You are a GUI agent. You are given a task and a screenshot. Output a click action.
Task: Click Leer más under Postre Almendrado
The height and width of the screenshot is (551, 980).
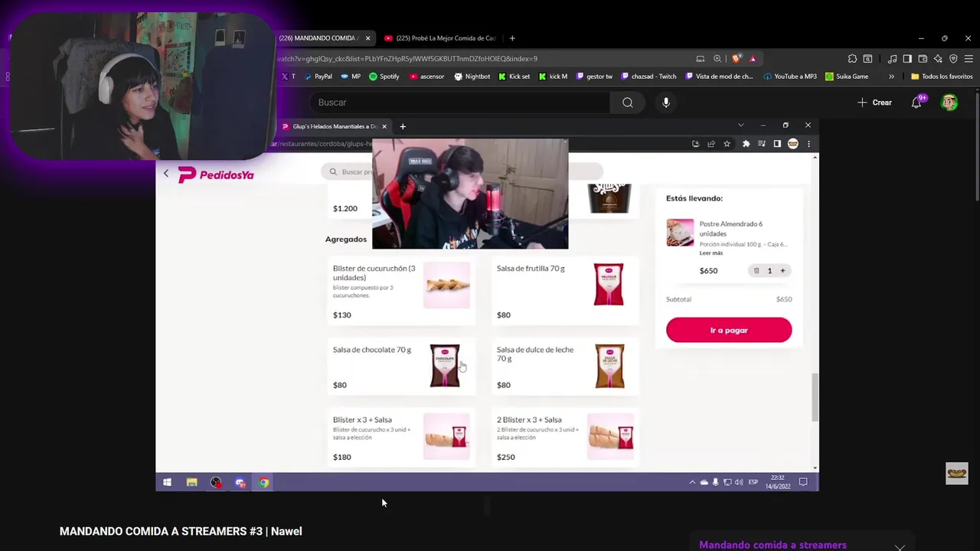[x=710, y=253]
